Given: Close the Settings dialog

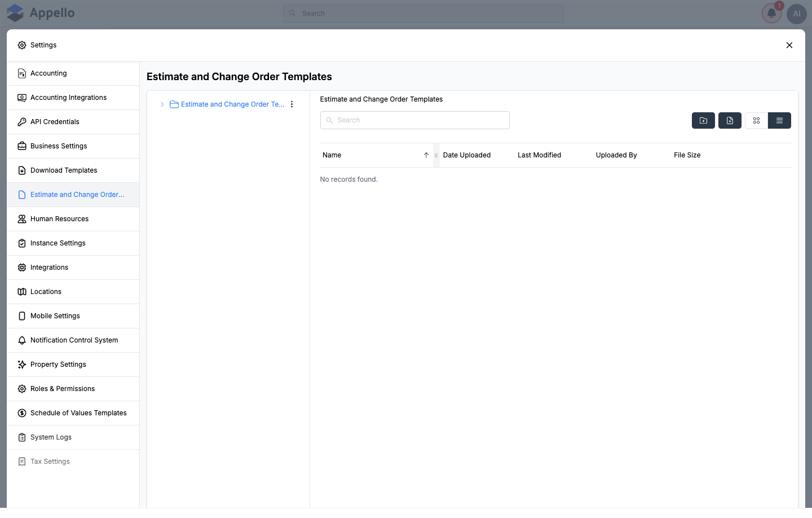Looking at the screenshot, I should 789,45.
